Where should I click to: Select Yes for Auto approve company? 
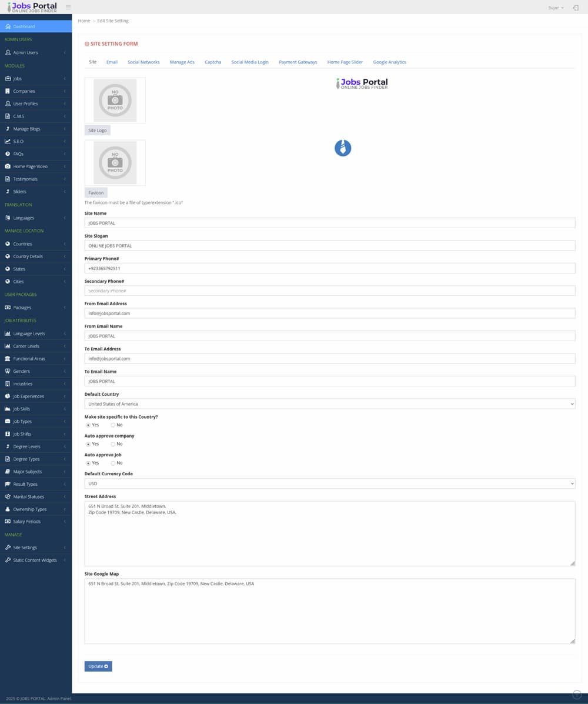[x=88, y=444]
